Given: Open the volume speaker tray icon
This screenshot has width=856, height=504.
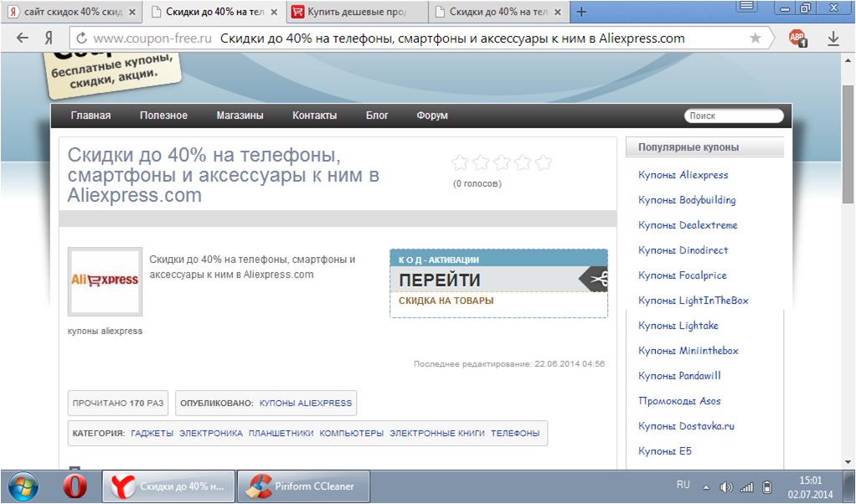Looking at the screenshot, I should coord(726,487).
